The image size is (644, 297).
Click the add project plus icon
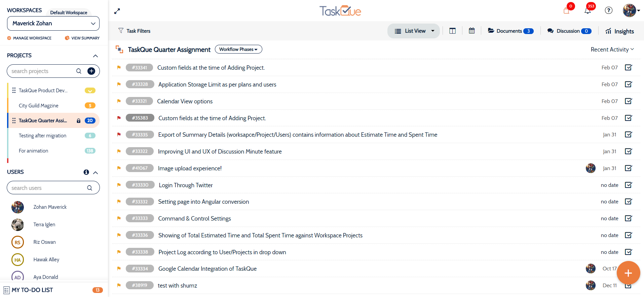coord(91,71)
